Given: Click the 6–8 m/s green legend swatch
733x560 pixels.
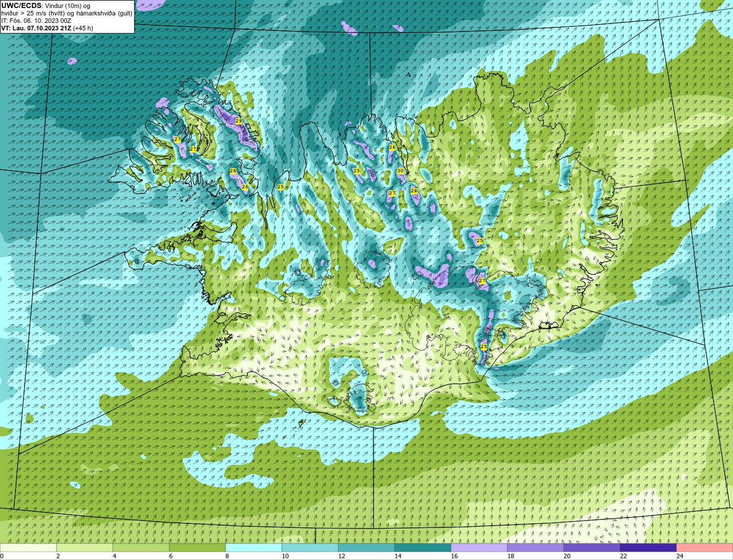Looking at the screenshot, I should pyautogui.click(x=198, y=547).
